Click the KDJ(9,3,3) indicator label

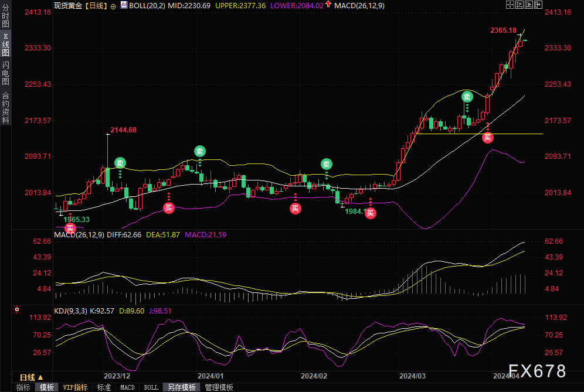pos(70,311)
